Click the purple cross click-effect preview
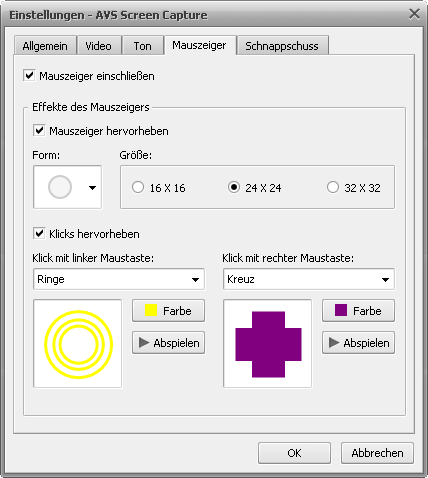Screen dimensions: 428x478 click(268, 343)
